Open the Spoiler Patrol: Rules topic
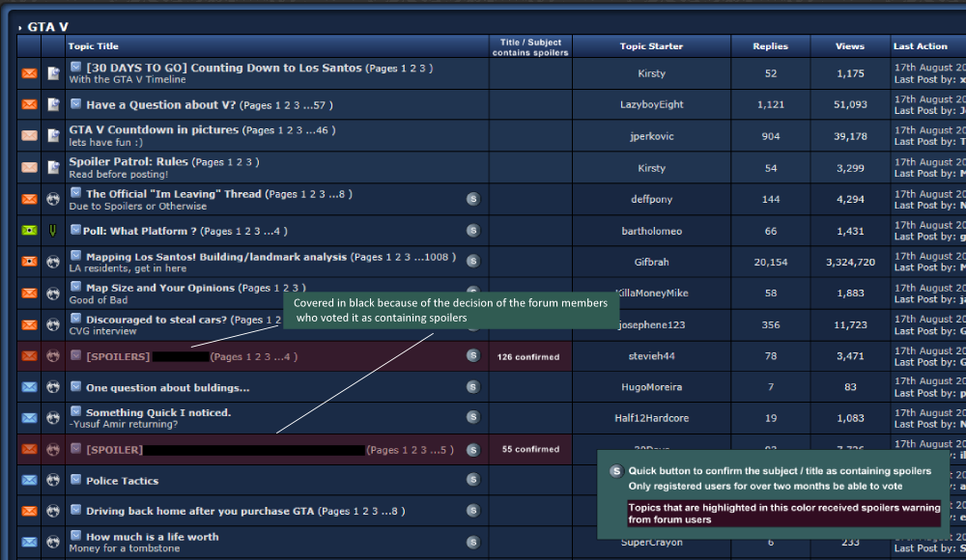 128,161
